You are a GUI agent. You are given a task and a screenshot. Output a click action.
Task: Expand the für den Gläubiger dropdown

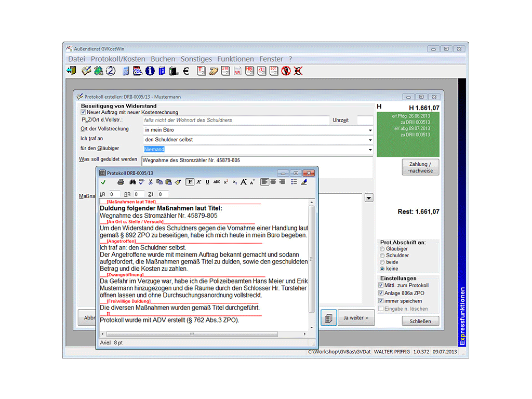pyautogui.click(x=370, y=150)
